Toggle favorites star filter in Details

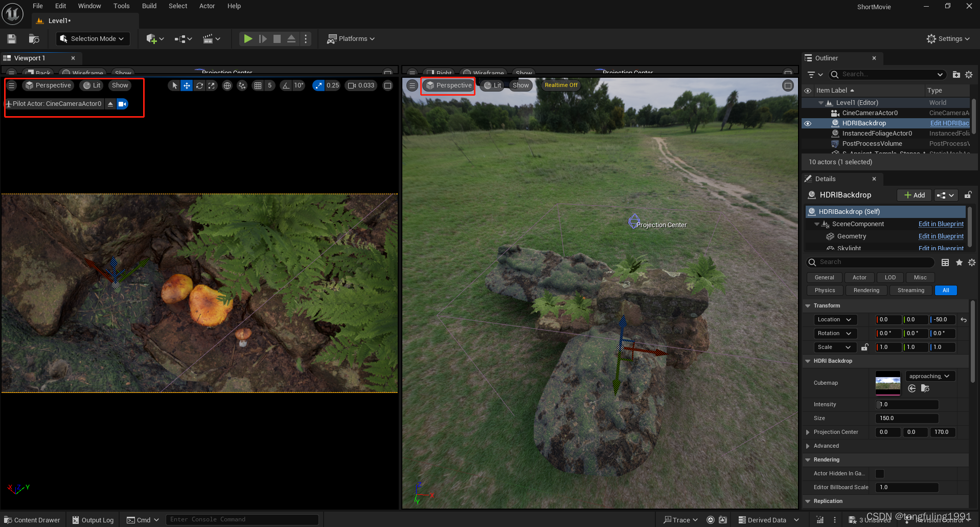(959, 262)
